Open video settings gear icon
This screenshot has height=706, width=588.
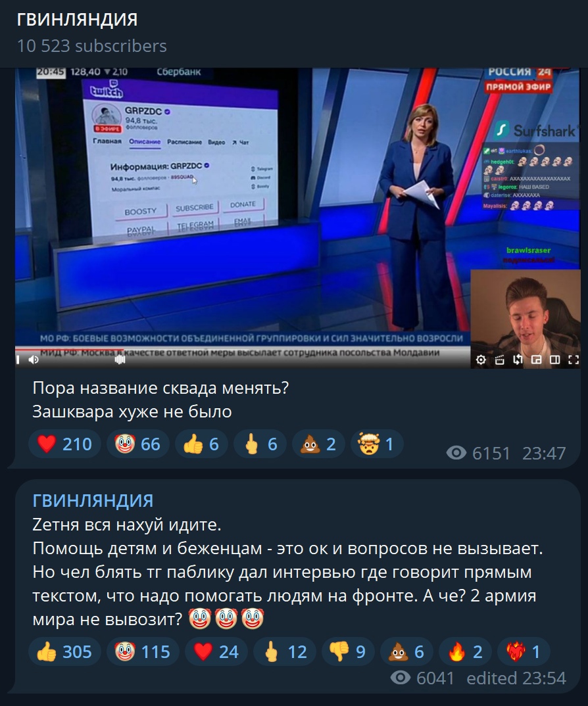pos(481,360)
